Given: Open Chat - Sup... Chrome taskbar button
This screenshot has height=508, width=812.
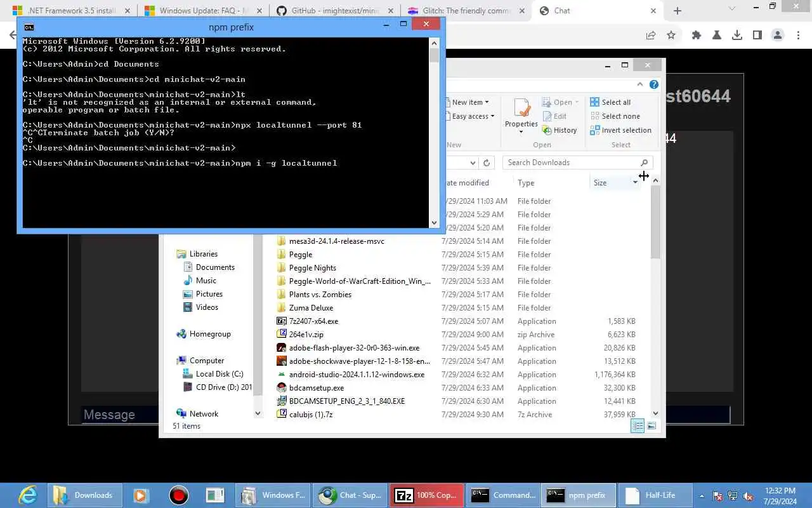Looking at the screenshot, I should pos(350,495).
